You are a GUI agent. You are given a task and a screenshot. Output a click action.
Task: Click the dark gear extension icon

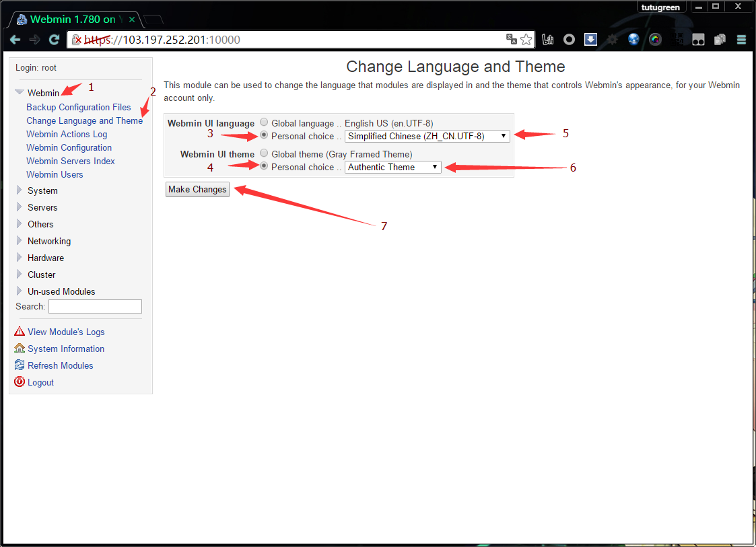(x=613, y=40)
